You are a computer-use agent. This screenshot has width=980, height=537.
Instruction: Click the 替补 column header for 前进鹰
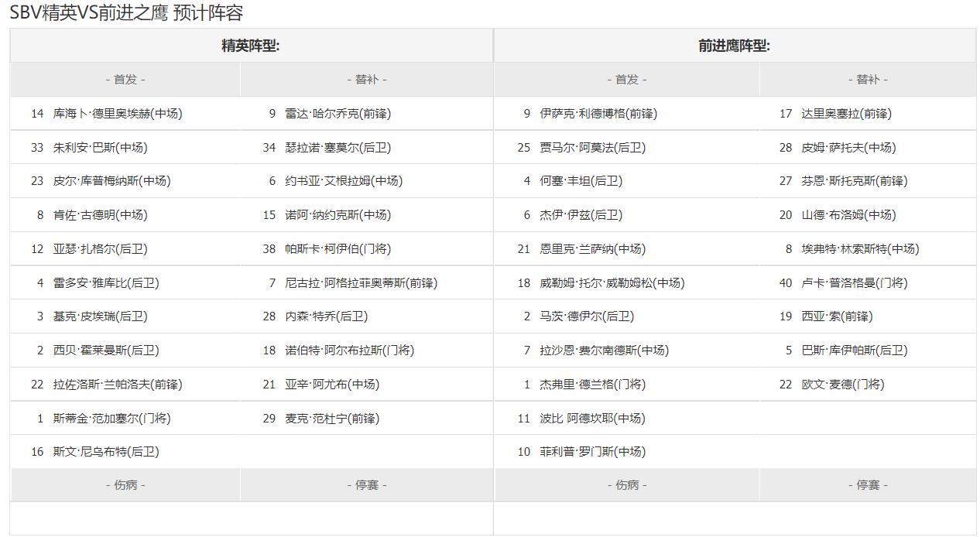(868, 80)
